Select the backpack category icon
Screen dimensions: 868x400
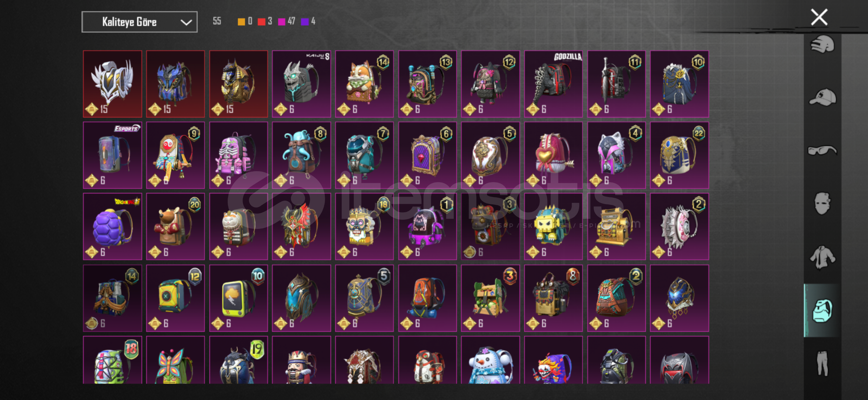822,311
